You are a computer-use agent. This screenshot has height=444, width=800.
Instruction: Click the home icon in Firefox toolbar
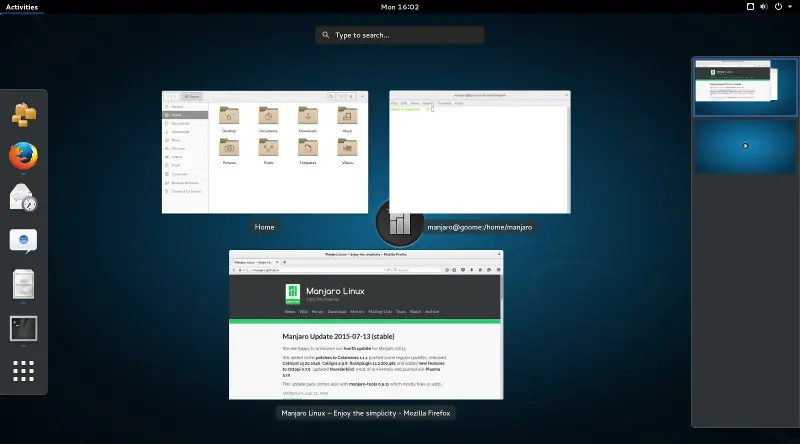(480, 270)
